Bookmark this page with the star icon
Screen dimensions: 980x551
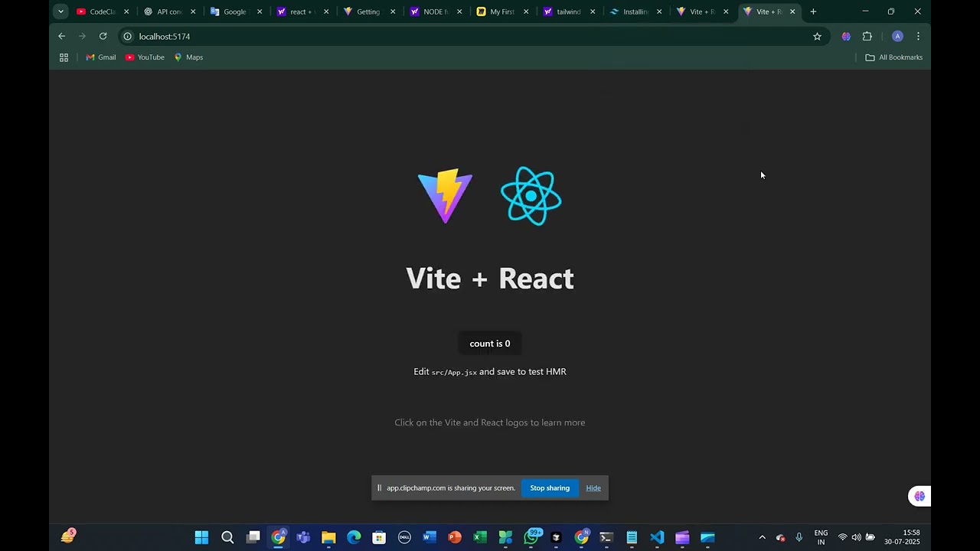coord(817,36)
